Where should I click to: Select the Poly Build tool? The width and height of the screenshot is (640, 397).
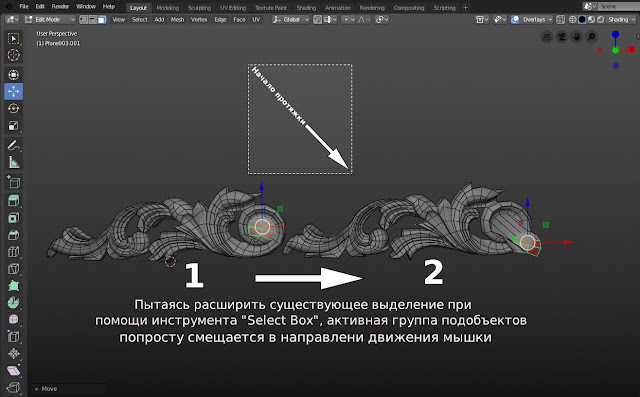[13, 285]
